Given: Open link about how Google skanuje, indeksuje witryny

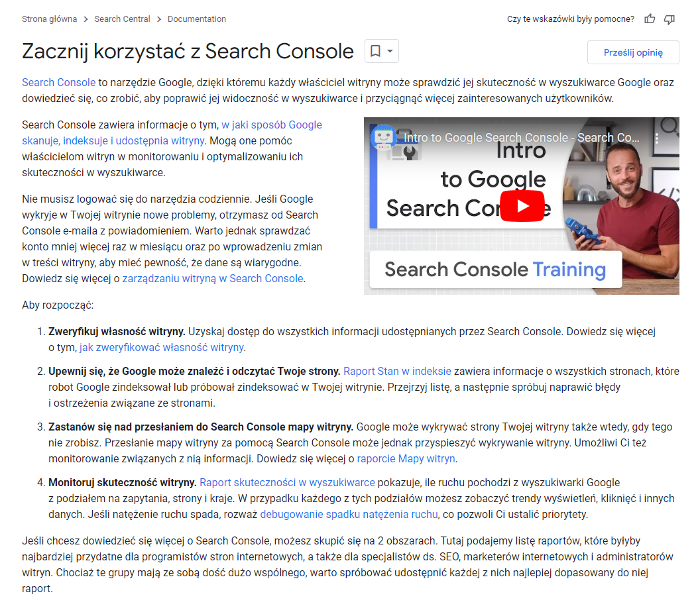Looking at the screenshot, I should (x=172, y=133).
